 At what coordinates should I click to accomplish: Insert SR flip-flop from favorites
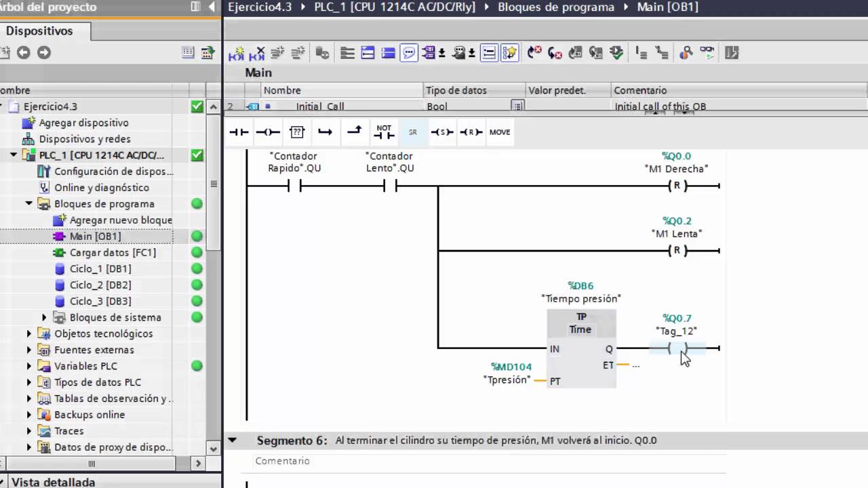pos(413,132)
